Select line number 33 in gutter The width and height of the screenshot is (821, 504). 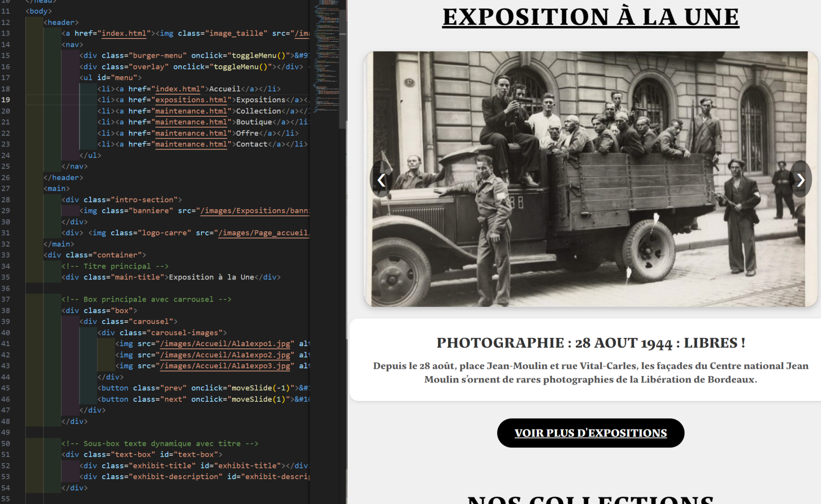point(6,255)
